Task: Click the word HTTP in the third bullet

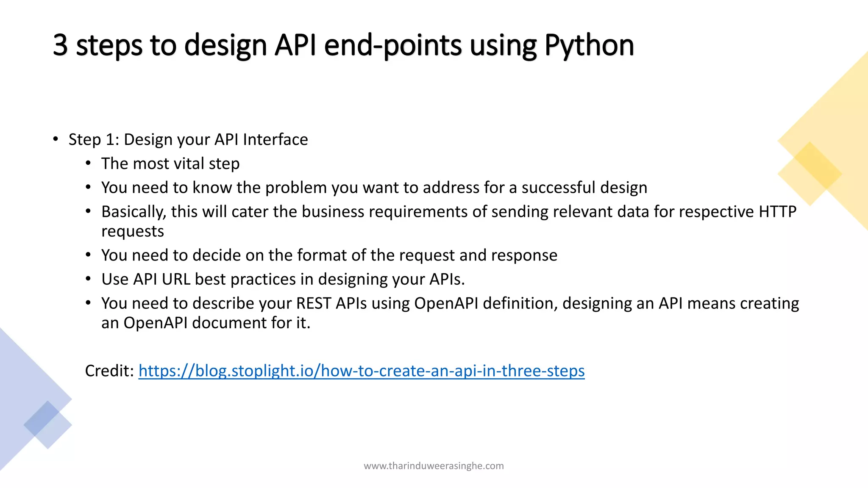Action: 777,211
